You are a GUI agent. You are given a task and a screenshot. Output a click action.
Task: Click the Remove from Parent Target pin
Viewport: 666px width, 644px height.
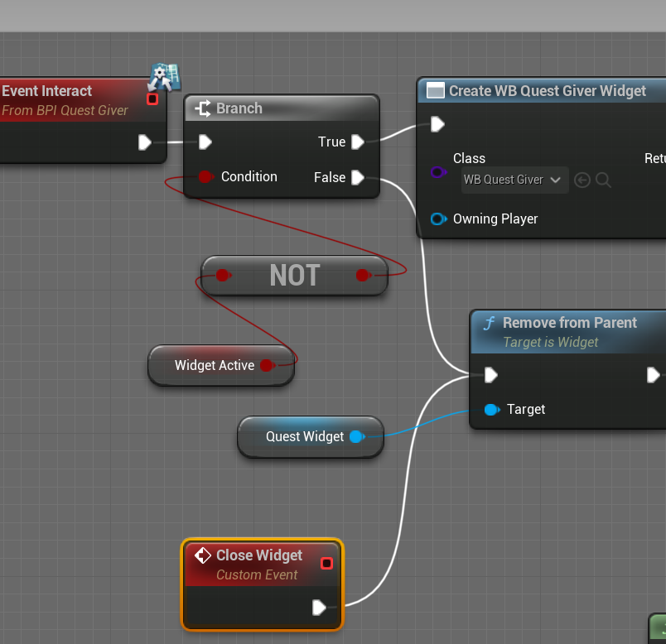coord(492,410)
